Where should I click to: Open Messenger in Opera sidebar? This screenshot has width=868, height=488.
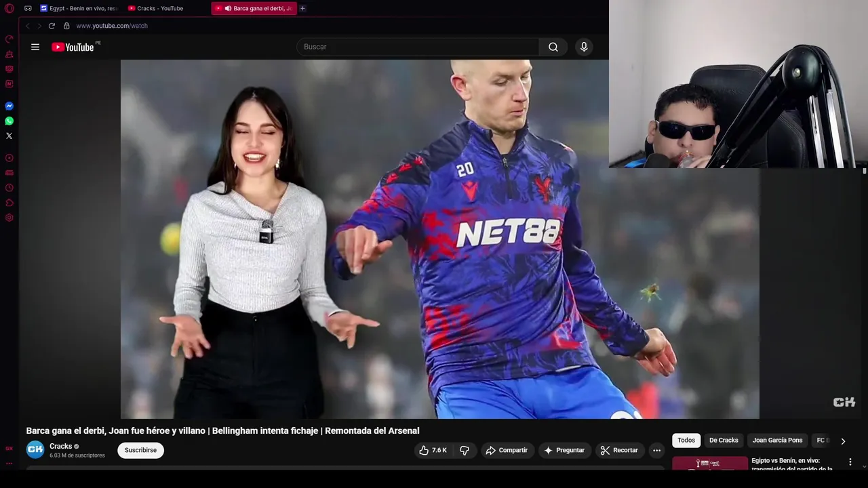pos(9,106)
